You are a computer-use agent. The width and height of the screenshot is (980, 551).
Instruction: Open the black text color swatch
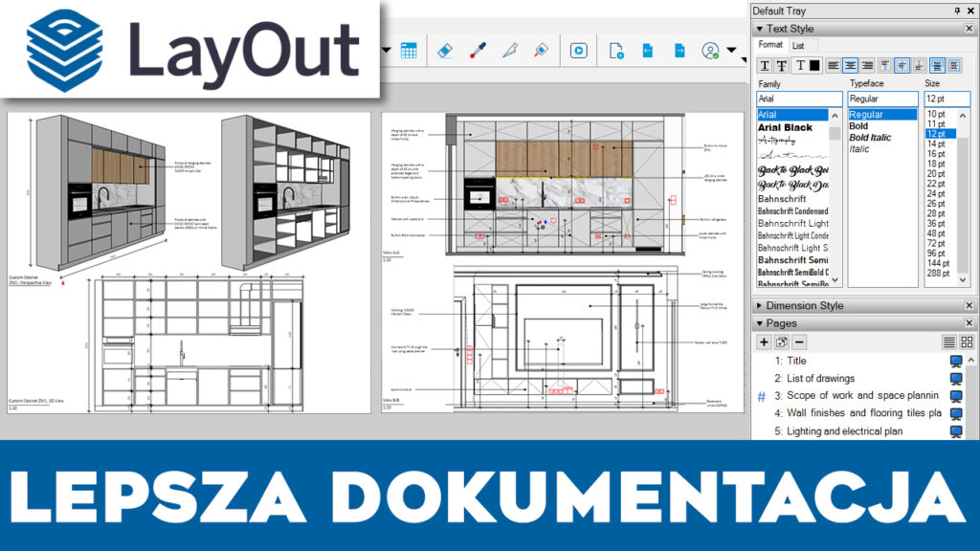(813, 65)
